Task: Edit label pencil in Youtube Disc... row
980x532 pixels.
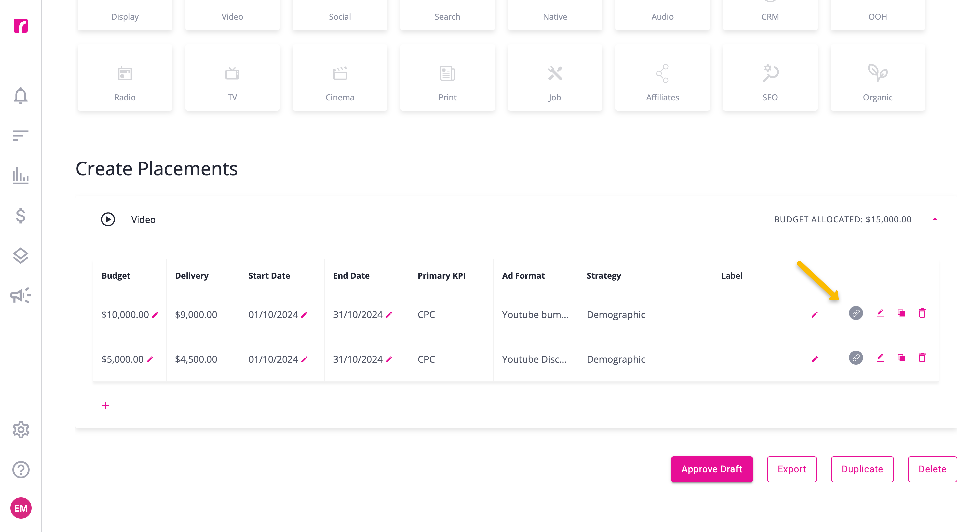Action: click(815, 359)
